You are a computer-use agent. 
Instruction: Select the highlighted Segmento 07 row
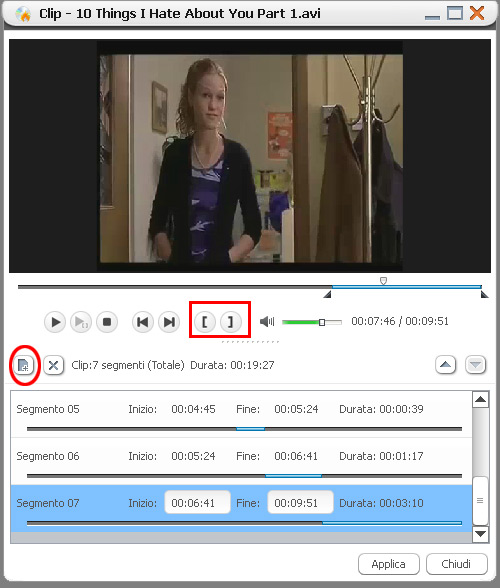[241, 508]
